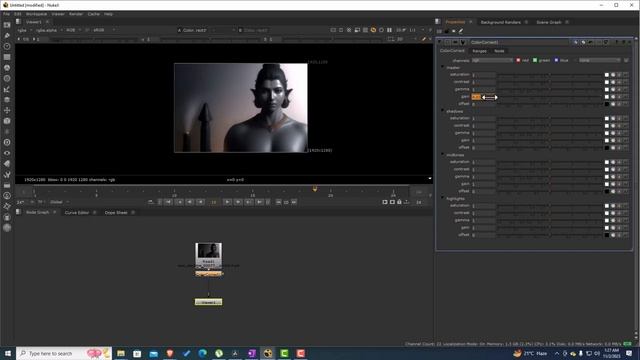
Task: Open the channels rgb dropdown in Properties
Action: pos(492,60)
